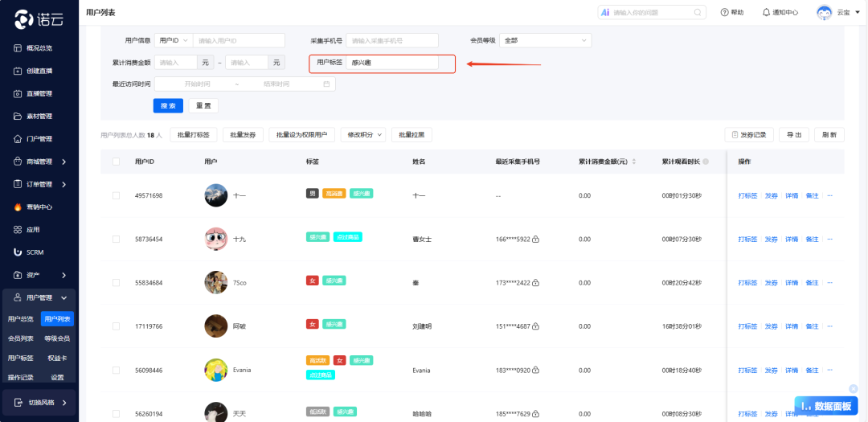
Task: Click the 帮助 help icon
Action: coord(724,12)
